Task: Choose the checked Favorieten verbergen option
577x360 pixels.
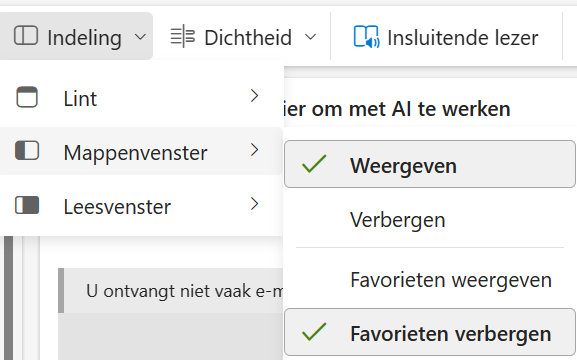Action: coord(429,332)
